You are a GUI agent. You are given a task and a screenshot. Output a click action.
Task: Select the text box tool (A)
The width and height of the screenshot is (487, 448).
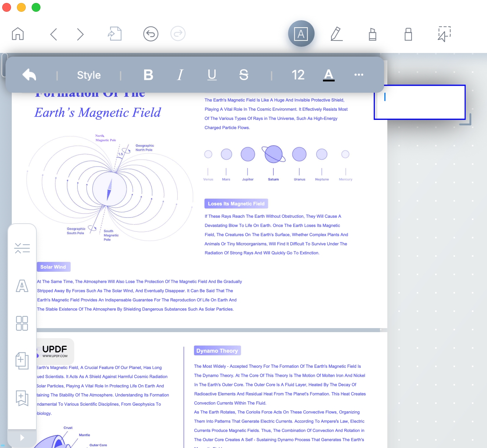tap(301, 34)
